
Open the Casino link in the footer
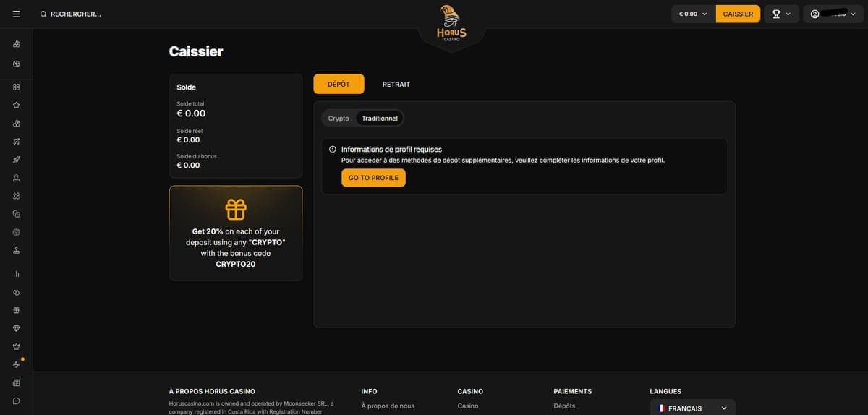pos(468,406)
